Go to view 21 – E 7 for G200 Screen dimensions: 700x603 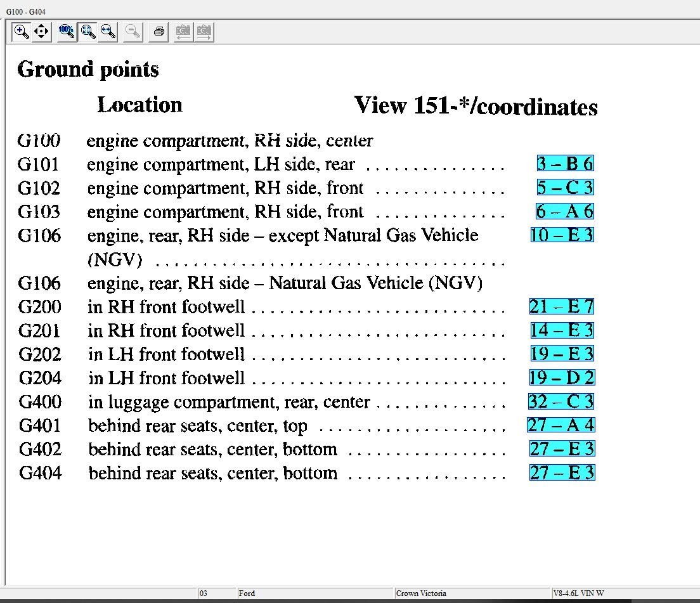coord(562,307)
